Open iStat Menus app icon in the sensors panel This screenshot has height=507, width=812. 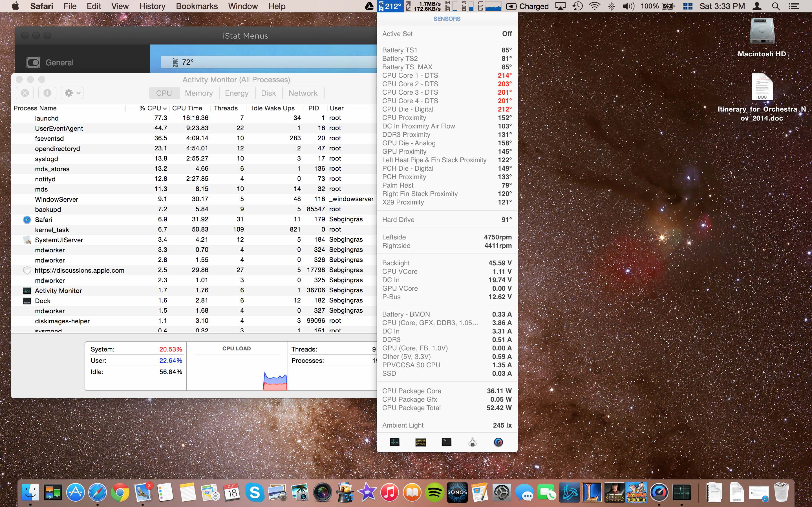(498, 442)
